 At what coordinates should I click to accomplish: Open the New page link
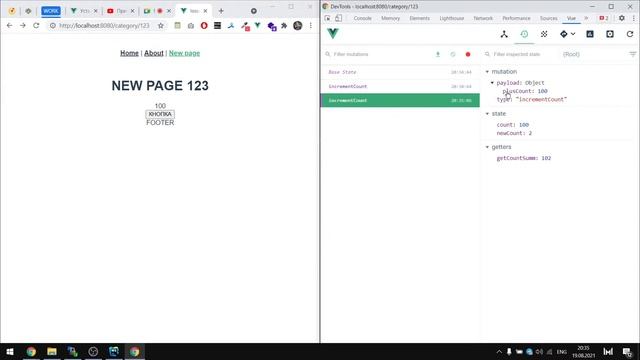click(184, 53)
